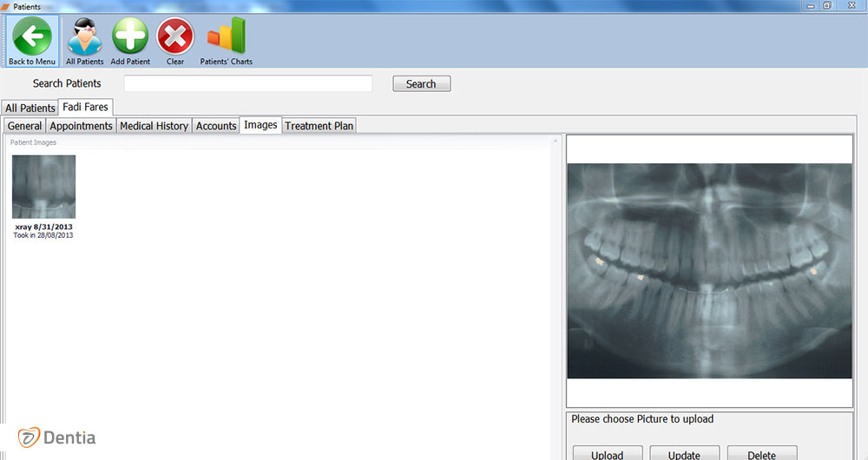Click the Upload button
This screenshot has height=460, width=868.
tap(608, 453)
